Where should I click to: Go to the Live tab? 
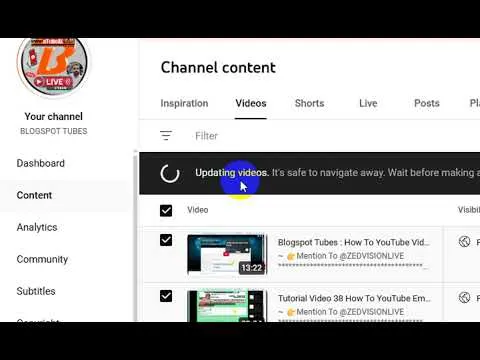[x=368, y=103]
